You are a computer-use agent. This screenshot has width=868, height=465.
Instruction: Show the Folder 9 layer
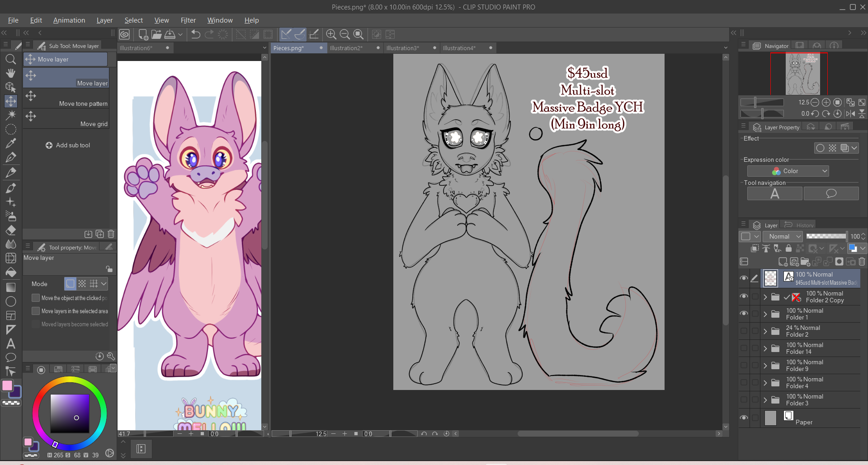point(744,365)
